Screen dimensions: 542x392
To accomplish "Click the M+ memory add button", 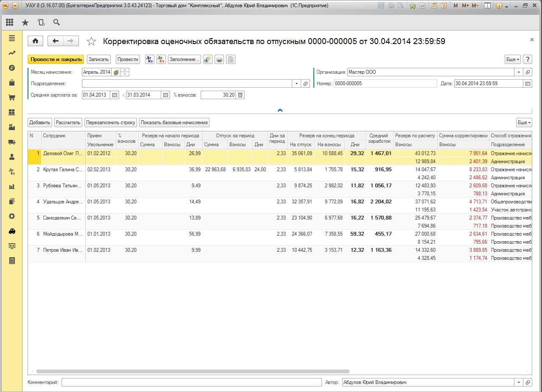I will (x=466, y=6).
